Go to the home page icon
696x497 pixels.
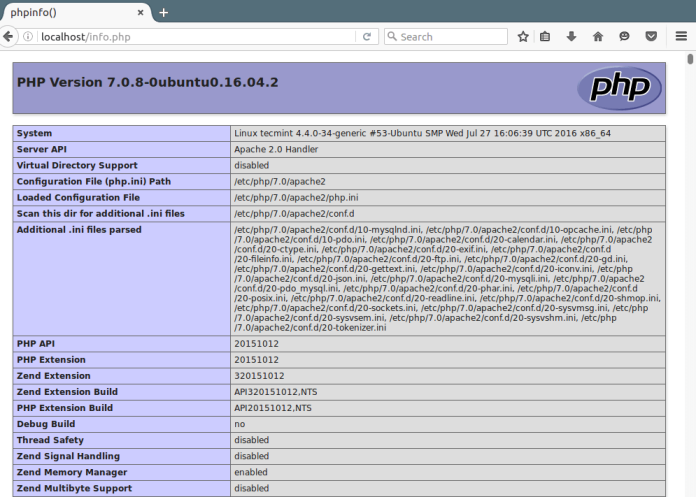click(598, 36)
